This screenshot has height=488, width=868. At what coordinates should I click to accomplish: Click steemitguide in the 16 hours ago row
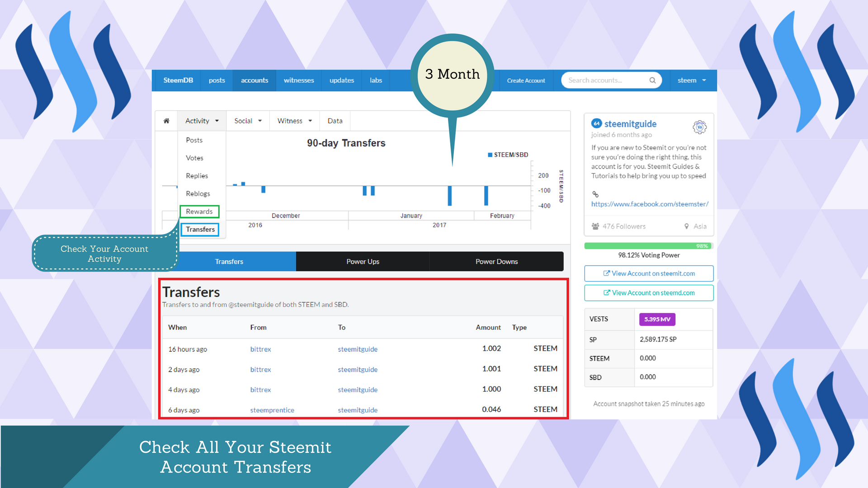point(358,349)
